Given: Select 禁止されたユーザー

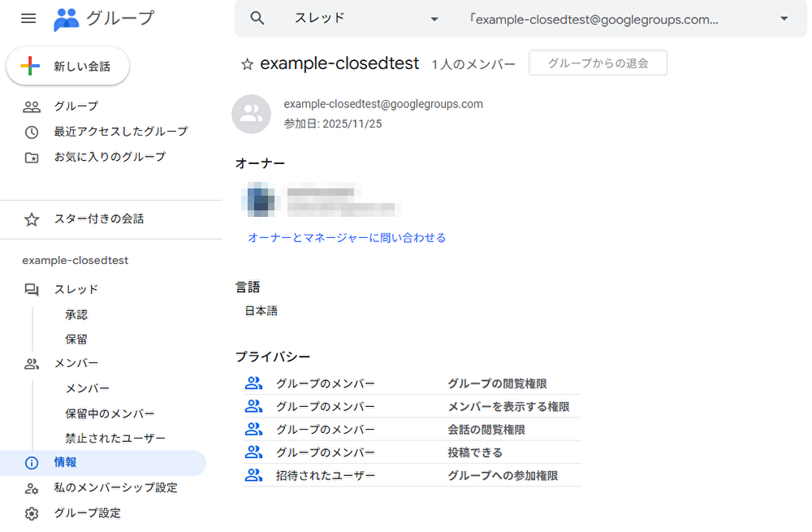Looking at the screenshot, I should (x=115, y=439).
